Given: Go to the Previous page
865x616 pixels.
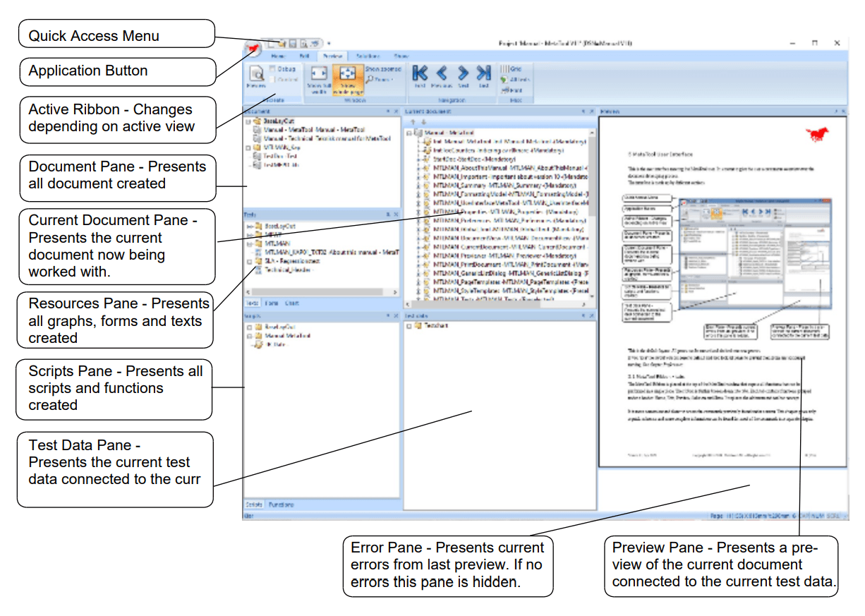Looking at the screenshot, I should tap(442, 74).
